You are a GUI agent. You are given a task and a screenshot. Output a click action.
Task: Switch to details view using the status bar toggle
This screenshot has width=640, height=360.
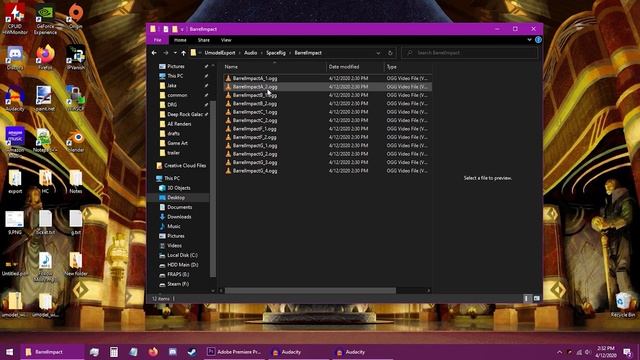click(526, 299)
